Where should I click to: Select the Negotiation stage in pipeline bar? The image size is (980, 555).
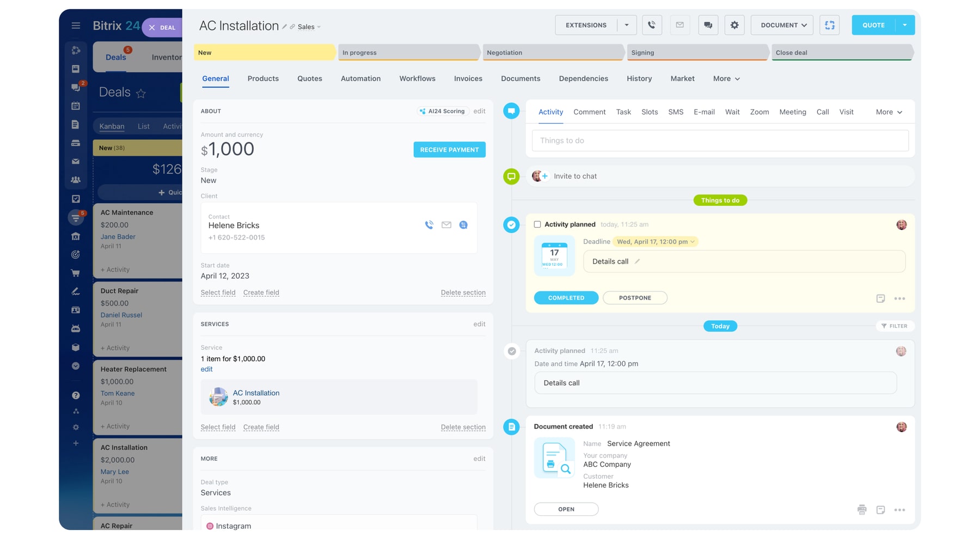(551, 53)
